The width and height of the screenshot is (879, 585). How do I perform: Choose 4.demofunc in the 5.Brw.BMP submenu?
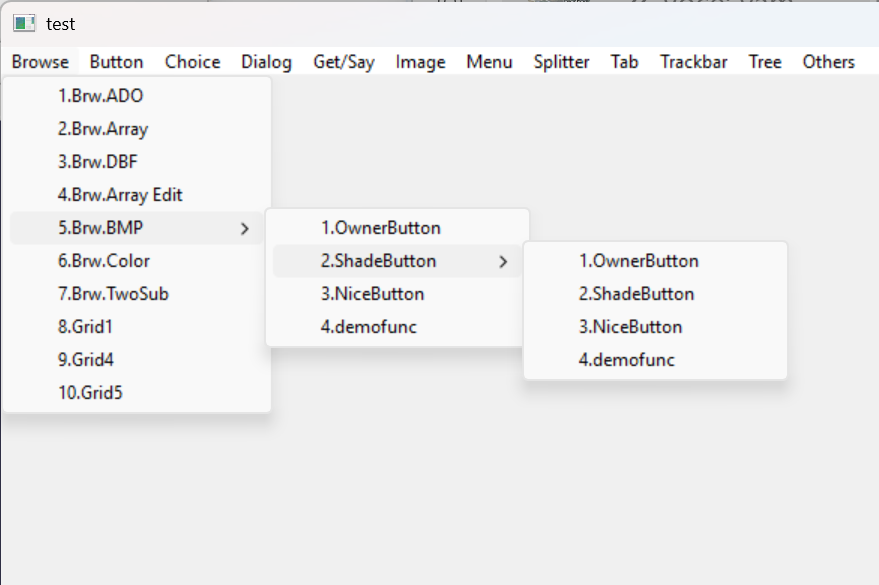click(x=397, y=327)
